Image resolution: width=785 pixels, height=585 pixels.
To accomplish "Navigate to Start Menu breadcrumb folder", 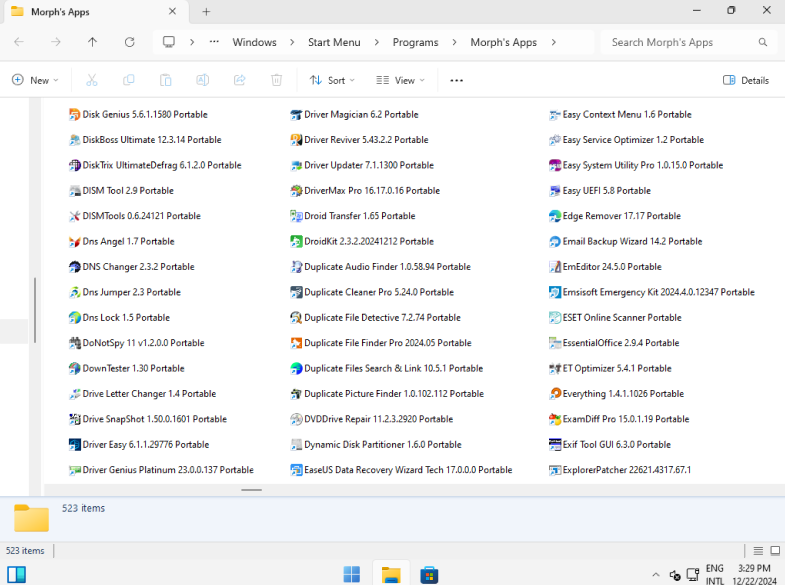I will pyautogui.click(x=334, y=43).
